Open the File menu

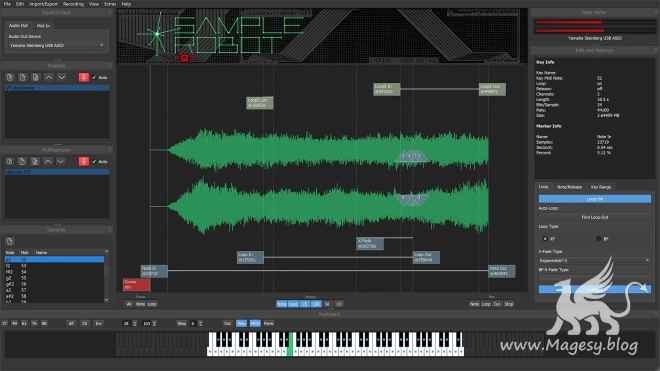tap(7, 4)
